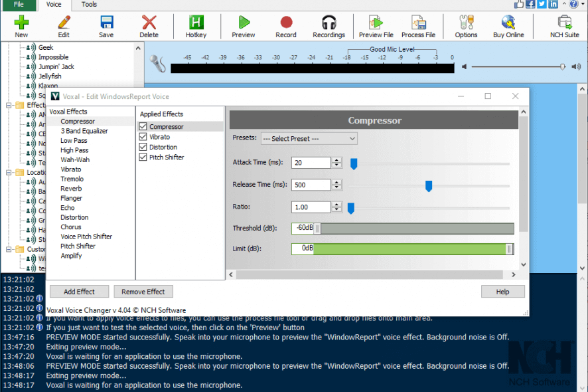Click the Remove Effect button
Viewport: 588px width, 392px height.
(143, 292)
